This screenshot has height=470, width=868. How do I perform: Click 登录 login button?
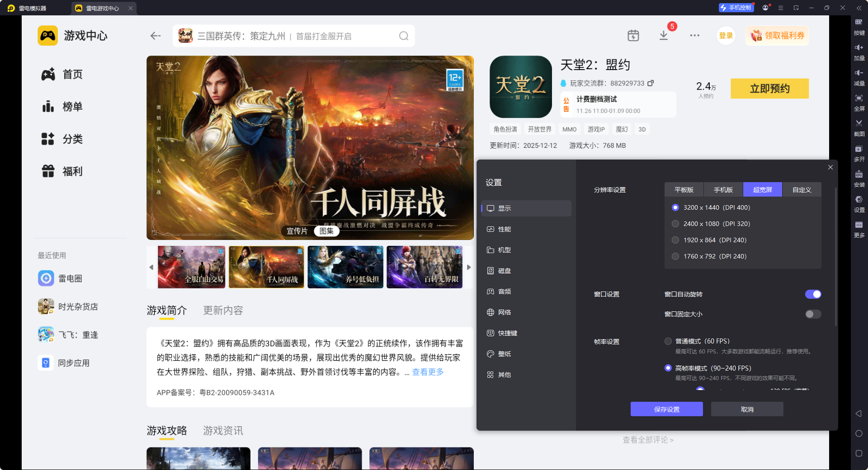726,36
